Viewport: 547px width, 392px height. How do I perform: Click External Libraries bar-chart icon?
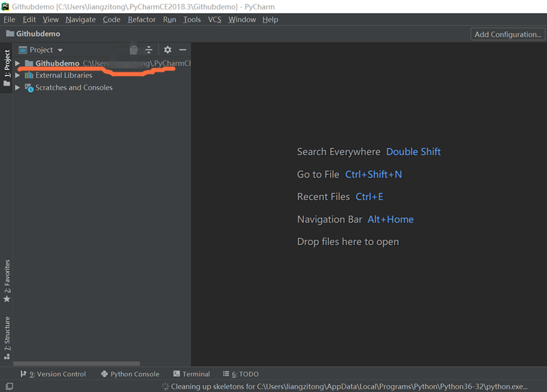click(x=29, y=75)
